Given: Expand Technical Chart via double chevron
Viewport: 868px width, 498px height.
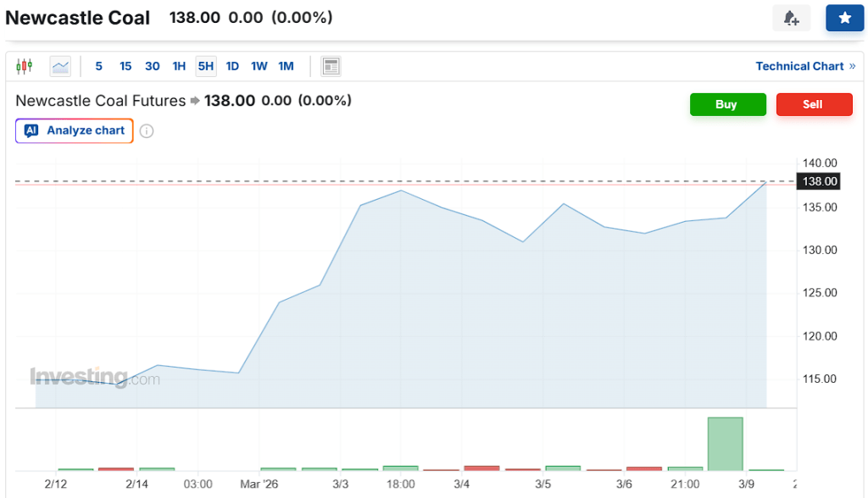Looking at the screenshot, I should (x=852, y=66).
